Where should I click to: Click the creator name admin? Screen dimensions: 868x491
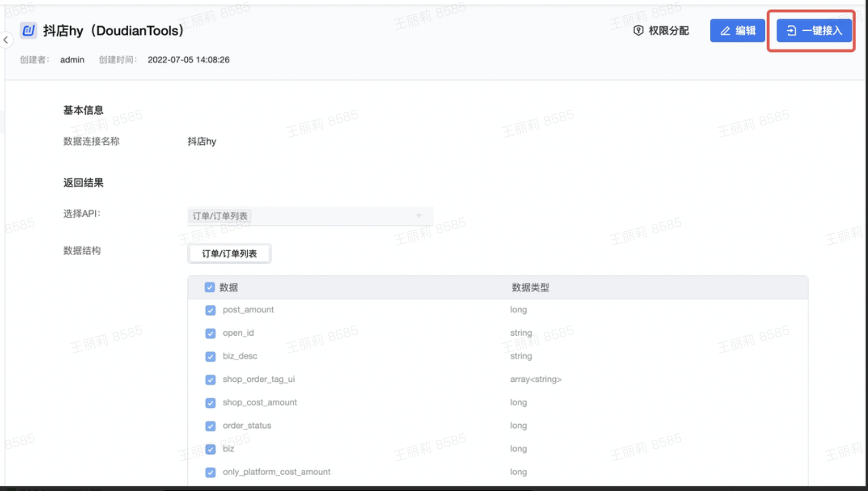72,60
